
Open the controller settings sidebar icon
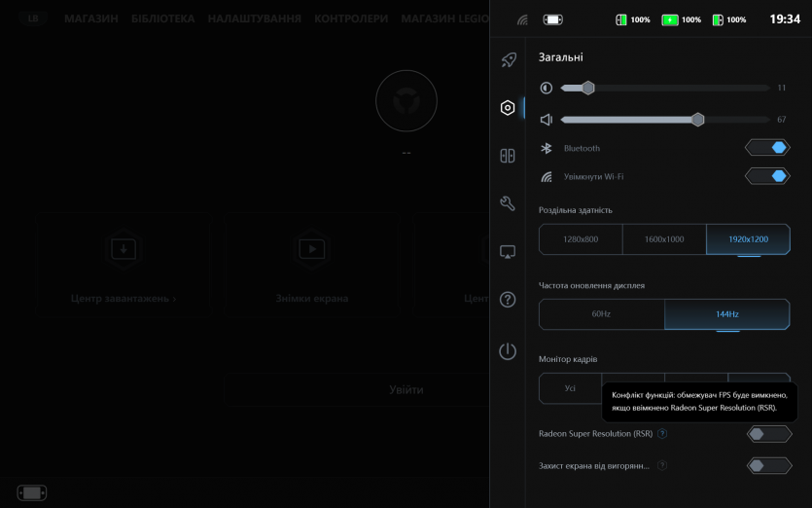coord(508,156)
